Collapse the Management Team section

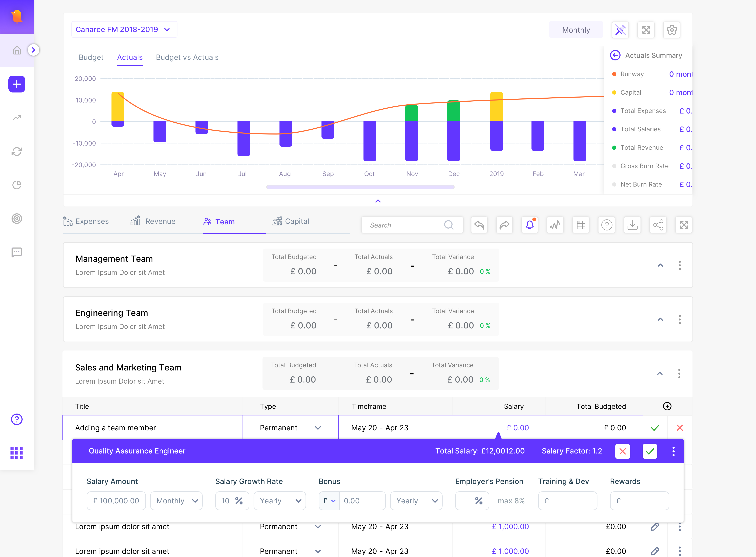coord(660,265)
